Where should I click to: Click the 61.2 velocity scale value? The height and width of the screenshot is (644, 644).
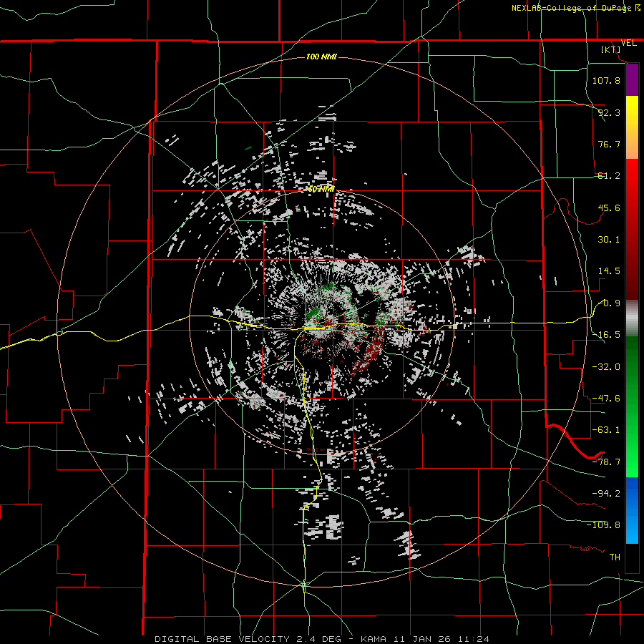click(609, 176)
